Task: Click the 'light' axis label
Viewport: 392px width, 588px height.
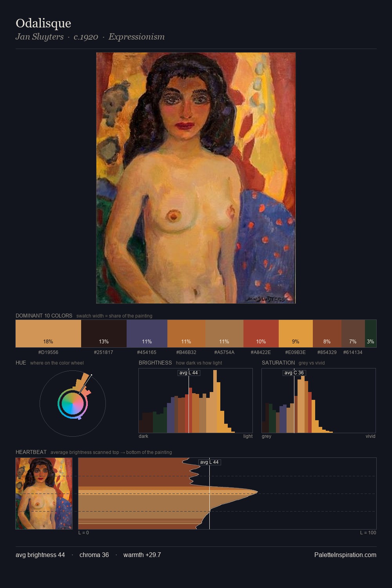Action: tap(248, 436)
